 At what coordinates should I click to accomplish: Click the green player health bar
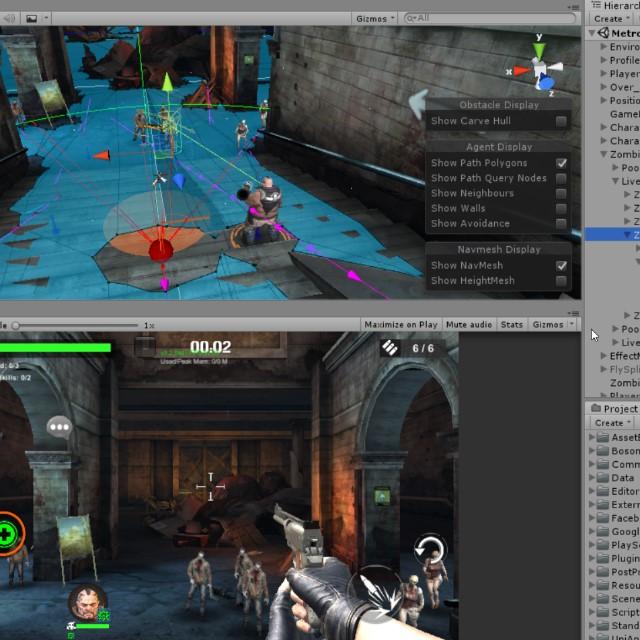coord(55,347)
